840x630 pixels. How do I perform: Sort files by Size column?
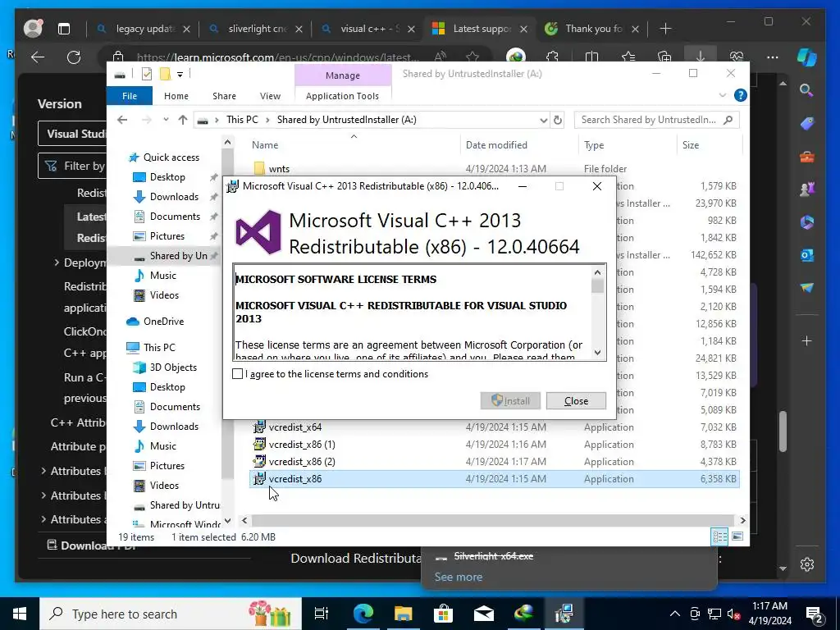691,145
